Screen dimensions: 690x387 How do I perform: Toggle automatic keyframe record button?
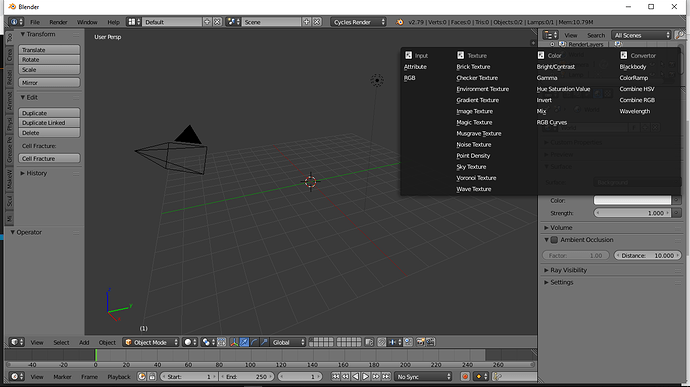465,376
